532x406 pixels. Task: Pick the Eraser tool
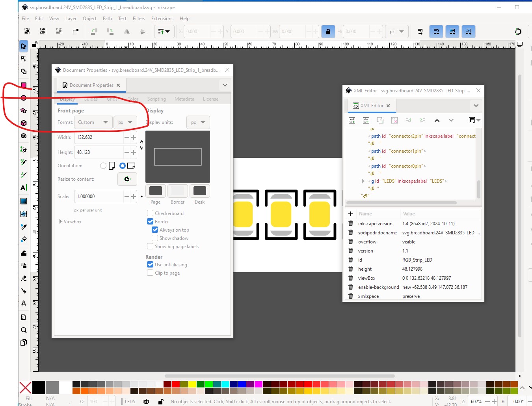click(x=24, y=278)
